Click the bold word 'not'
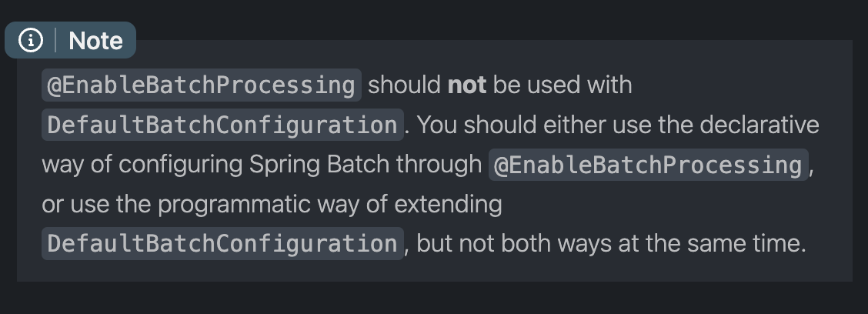Viewport: 868px width, 314px height. [x=466, y=85]
